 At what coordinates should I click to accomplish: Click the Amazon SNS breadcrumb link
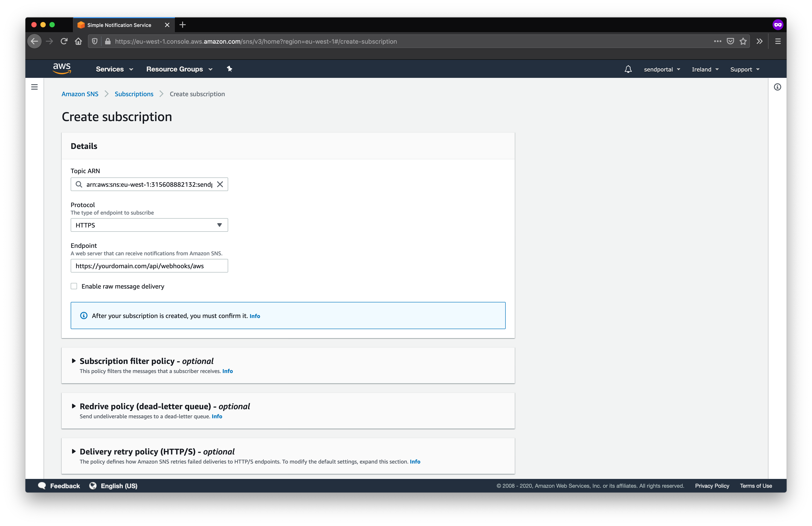(80, 94)
